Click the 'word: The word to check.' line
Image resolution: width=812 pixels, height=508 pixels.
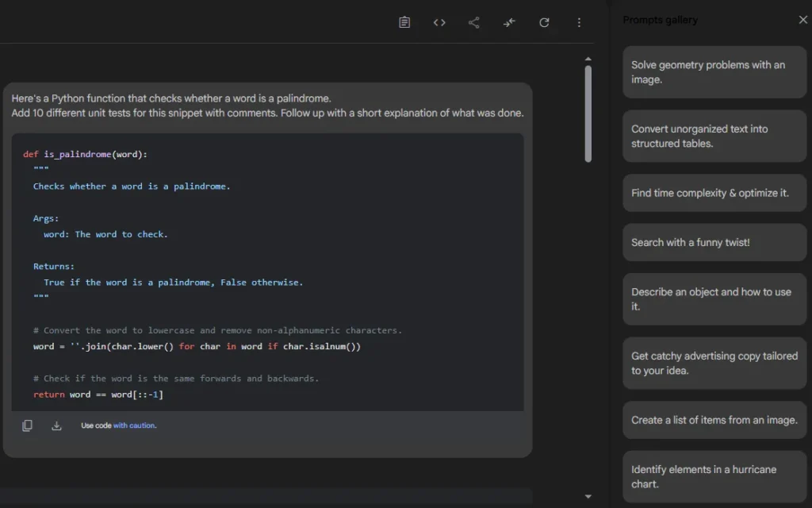(105, 234)
